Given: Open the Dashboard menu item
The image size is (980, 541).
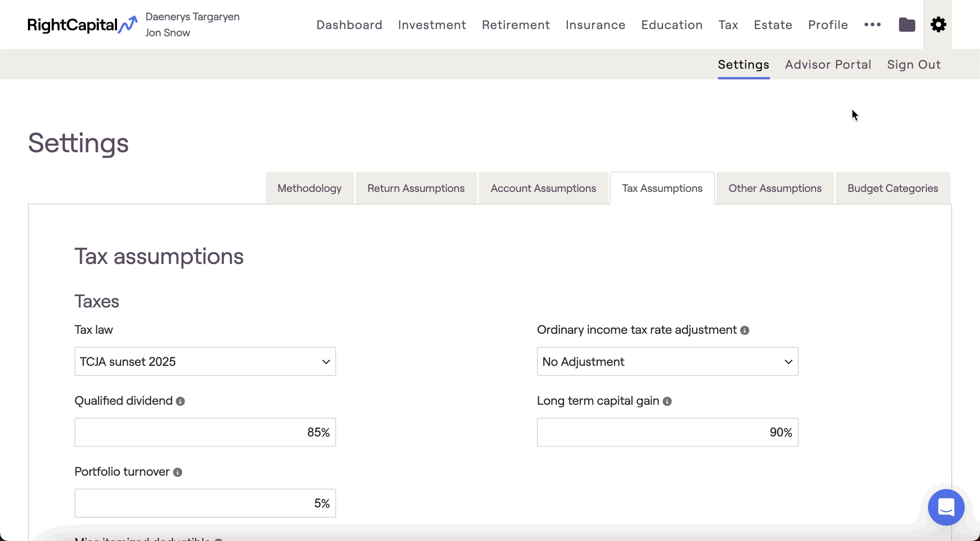Looking at the screenshot, I should [x=349, y=24].
